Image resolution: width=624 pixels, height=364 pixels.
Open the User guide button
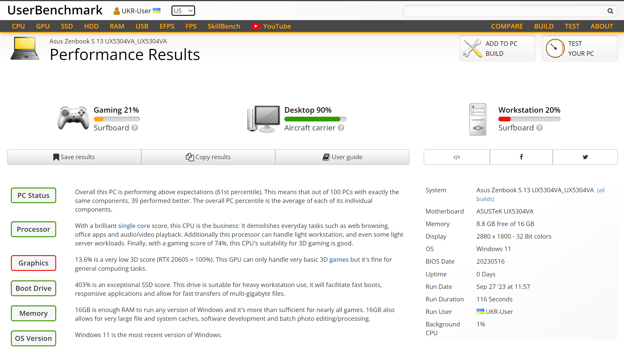(x=342, y=157)
